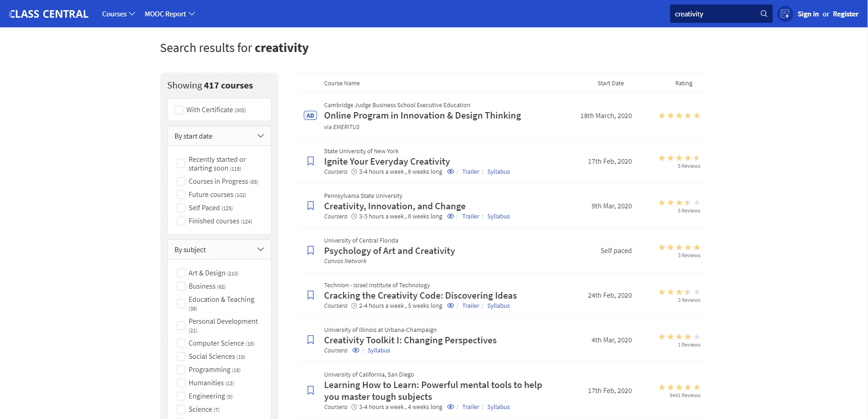Collapse the By start date section
This screenshot has width=868, height=419.
[x=219, y=136]
